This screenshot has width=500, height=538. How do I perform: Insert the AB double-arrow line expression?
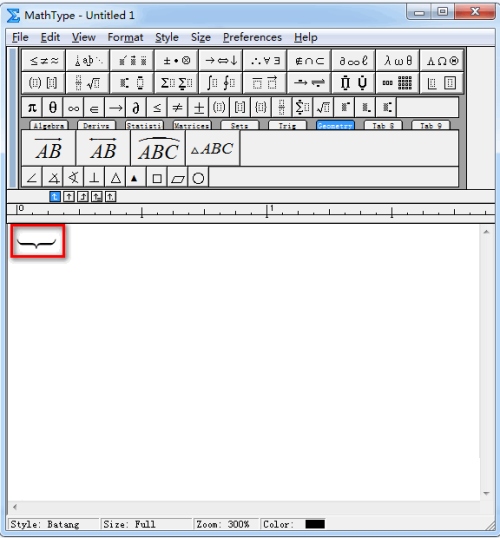click(103, 148)
